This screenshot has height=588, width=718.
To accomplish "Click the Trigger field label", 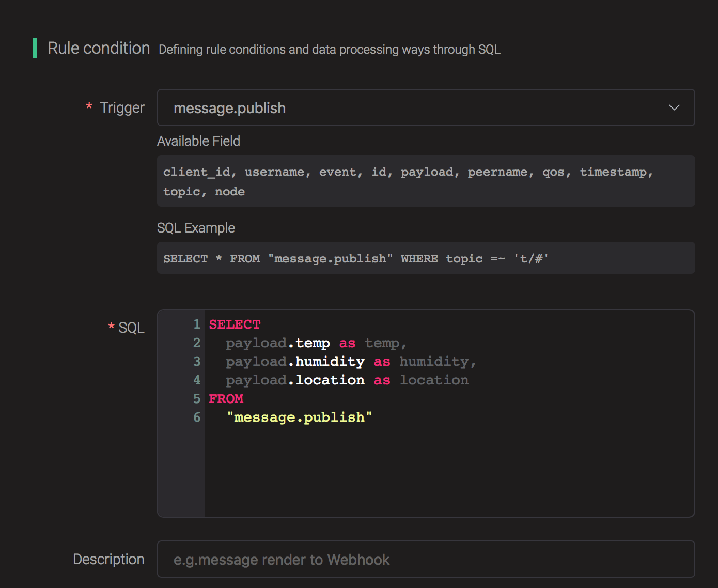I will [x=122, y=107].
